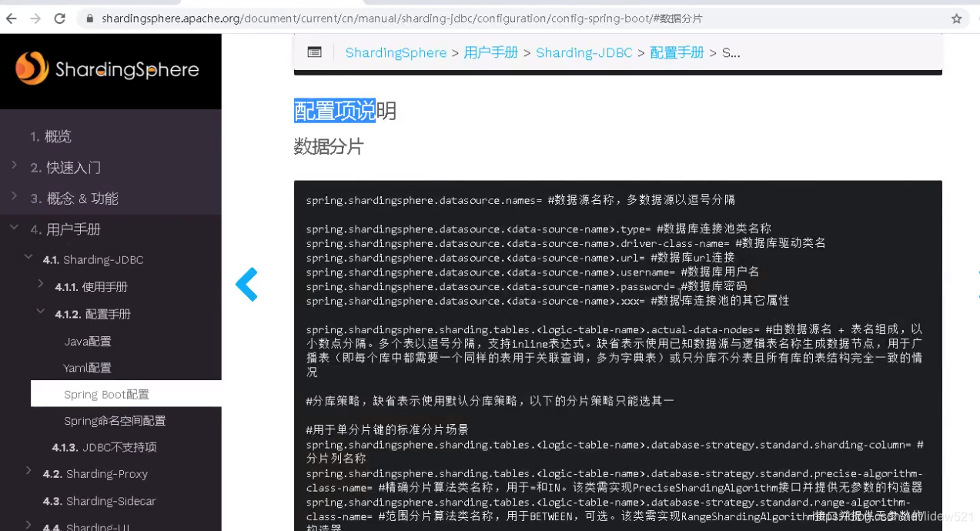Open Spring命名空间配置 in sidebar
980x531 pixels.
point(115,421)
